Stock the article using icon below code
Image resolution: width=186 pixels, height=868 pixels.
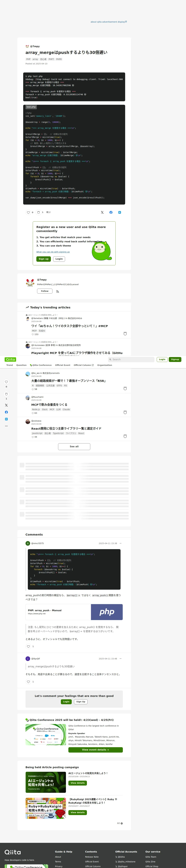[39, 212]
